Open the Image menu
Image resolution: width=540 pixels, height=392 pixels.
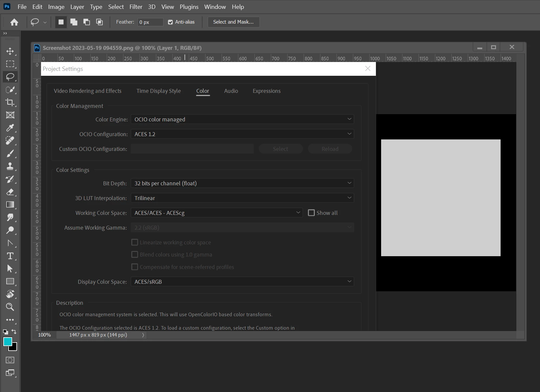(x=56, y=7)
